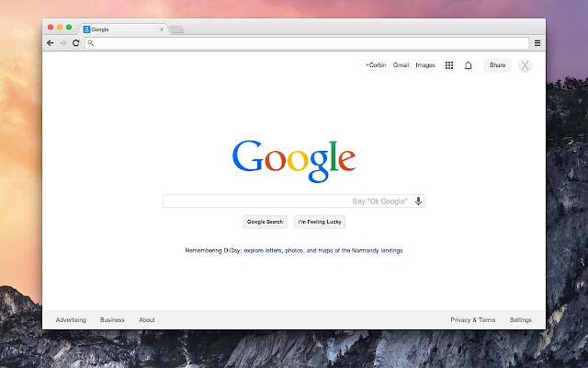Open Gmail link
This screenshot has width=588, height=368.
tap(401, 65)
